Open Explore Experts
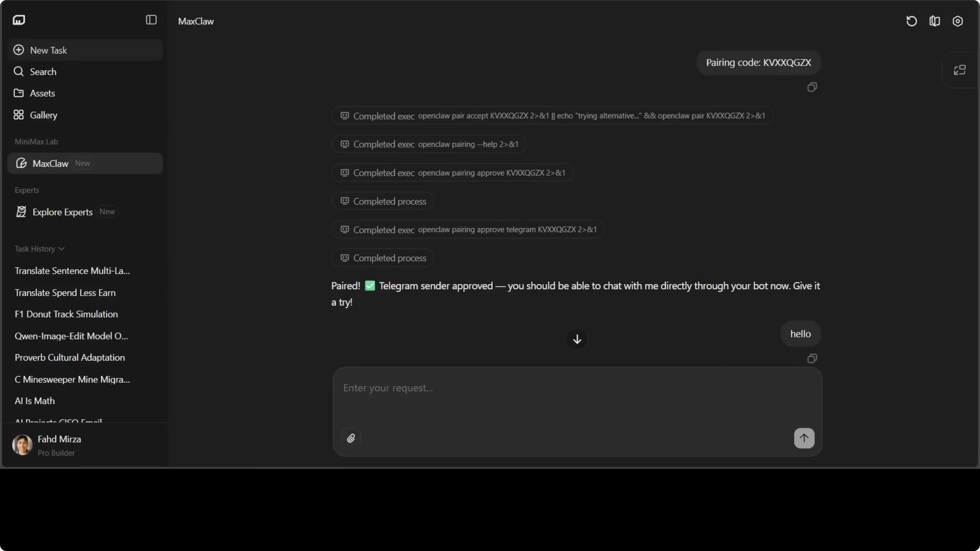This screenshot has height=551, width=980. (63, 212)
